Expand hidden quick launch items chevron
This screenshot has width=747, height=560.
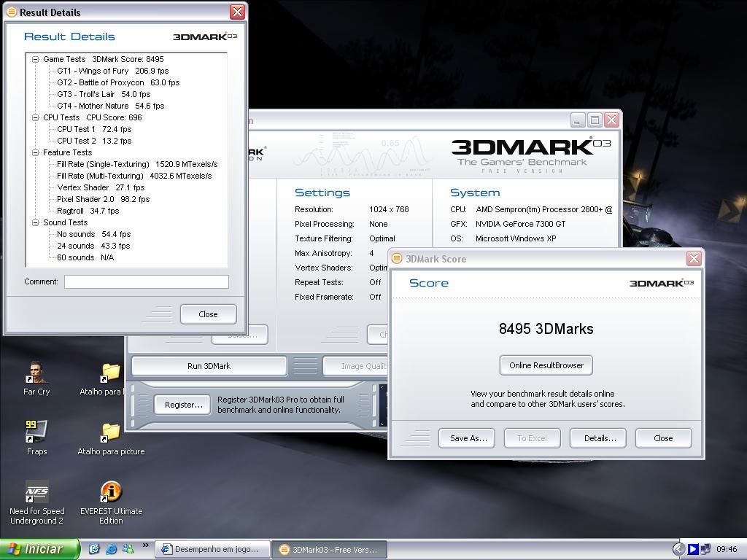145,545
